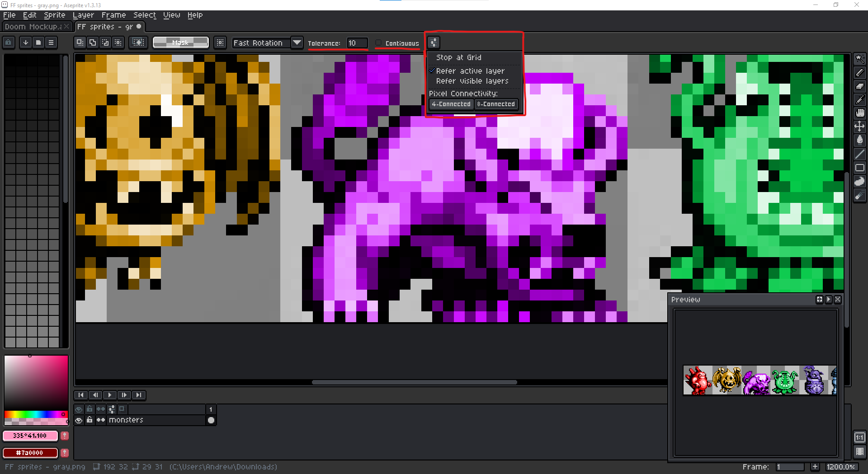Open the Sprite menu
Viewport: 868px width, 474px height.
pyautogui.click(x=54, y=15)
